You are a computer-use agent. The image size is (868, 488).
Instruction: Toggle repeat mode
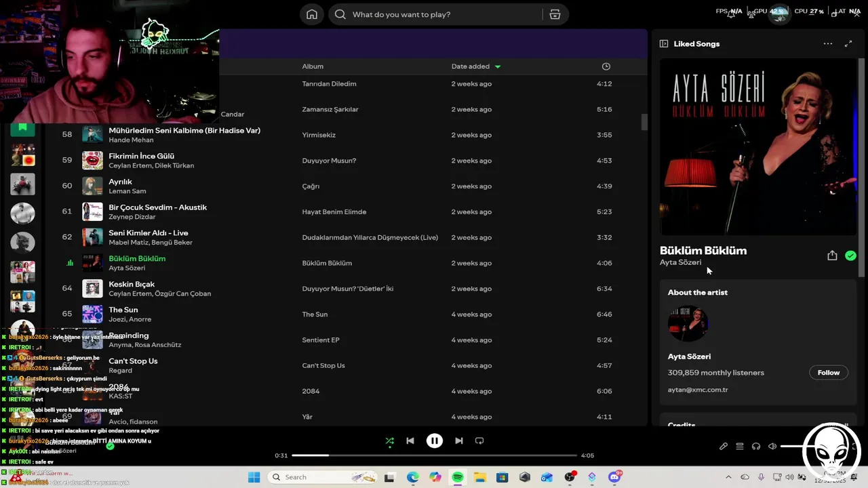pyautogui.click(x=479, y=441)
